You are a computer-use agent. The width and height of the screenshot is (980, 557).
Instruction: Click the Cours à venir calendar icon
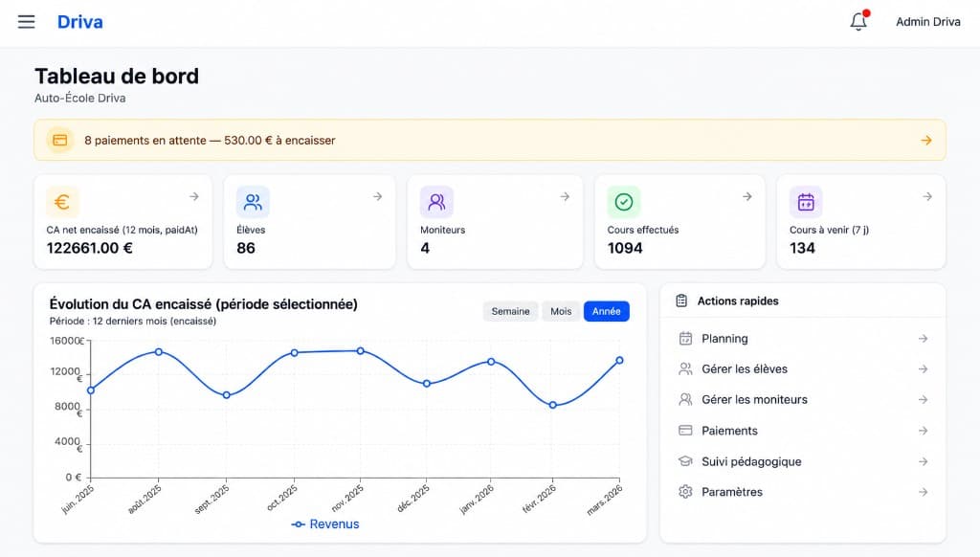pos(806,202)
